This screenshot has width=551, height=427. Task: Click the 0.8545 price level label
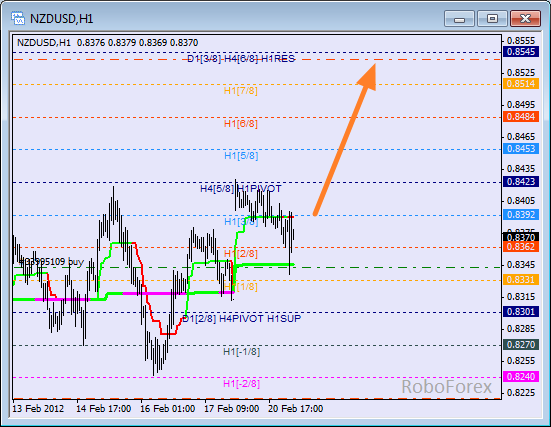[x=521, y=52]
